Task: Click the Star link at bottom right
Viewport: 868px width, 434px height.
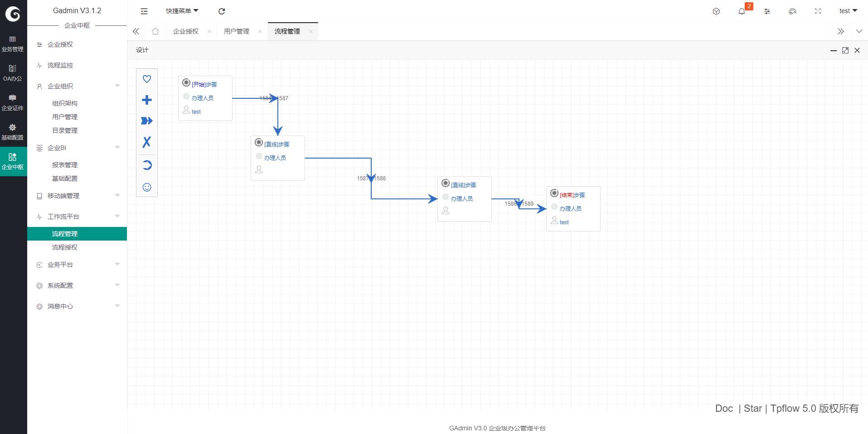Action: (752, 408)
